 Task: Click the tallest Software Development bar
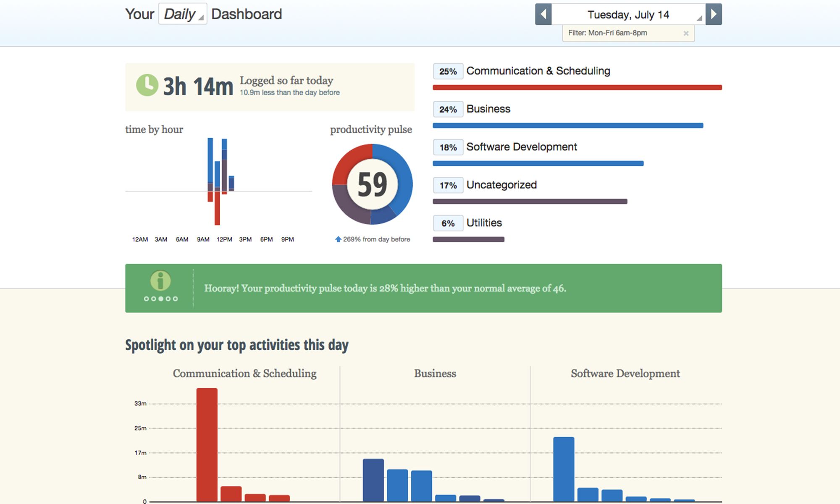pyautogui.click(x=564, y=469)
